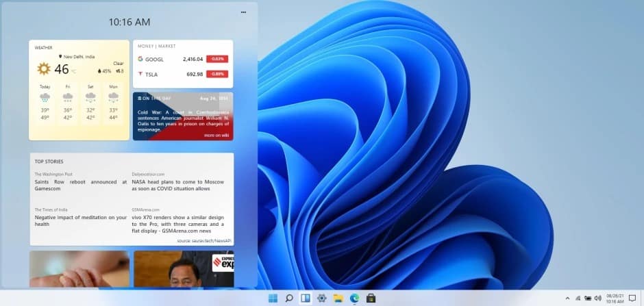Open "Saints Row reboot announced" story
The image size is (644, 306).
(80, 182)
